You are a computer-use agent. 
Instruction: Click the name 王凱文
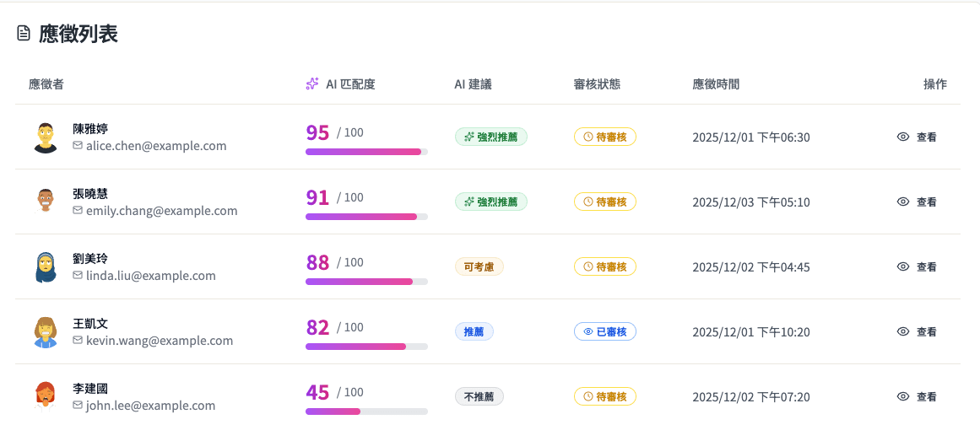[x=90, y=324]
